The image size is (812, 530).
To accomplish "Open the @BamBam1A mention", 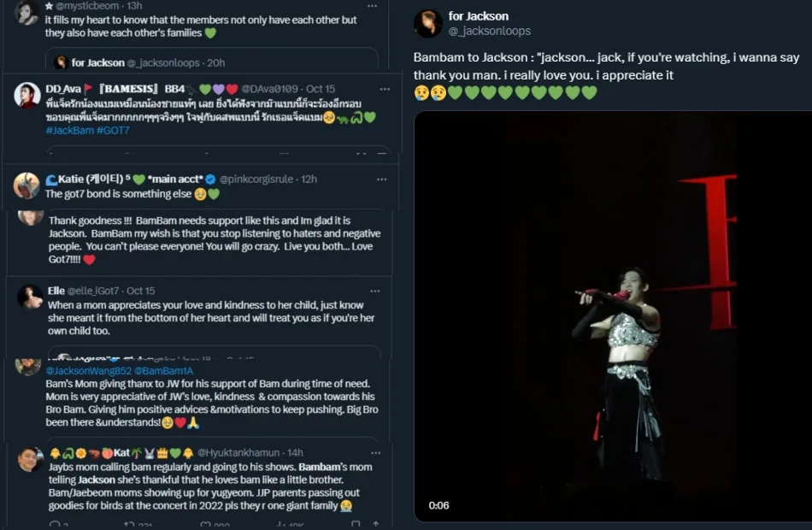I will click(163, 371).
